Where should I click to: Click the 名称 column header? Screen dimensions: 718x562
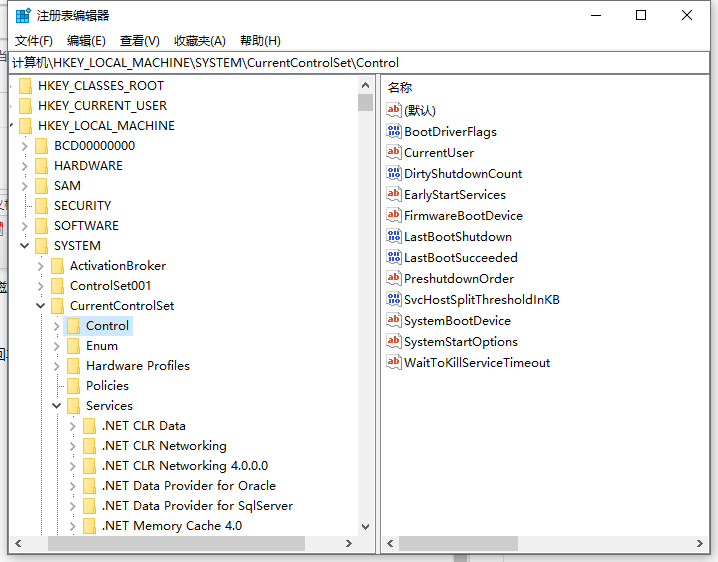click(400, 88)
